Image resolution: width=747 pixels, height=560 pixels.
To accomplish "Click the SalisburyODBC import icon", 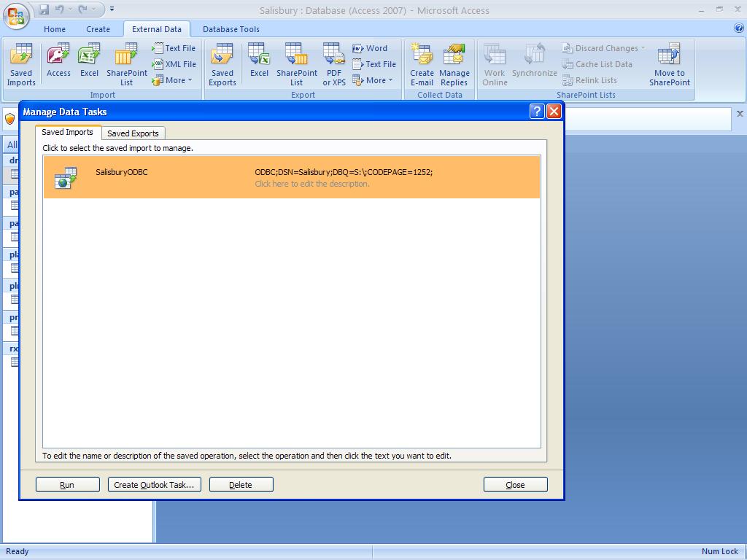I will coord(65,178).
